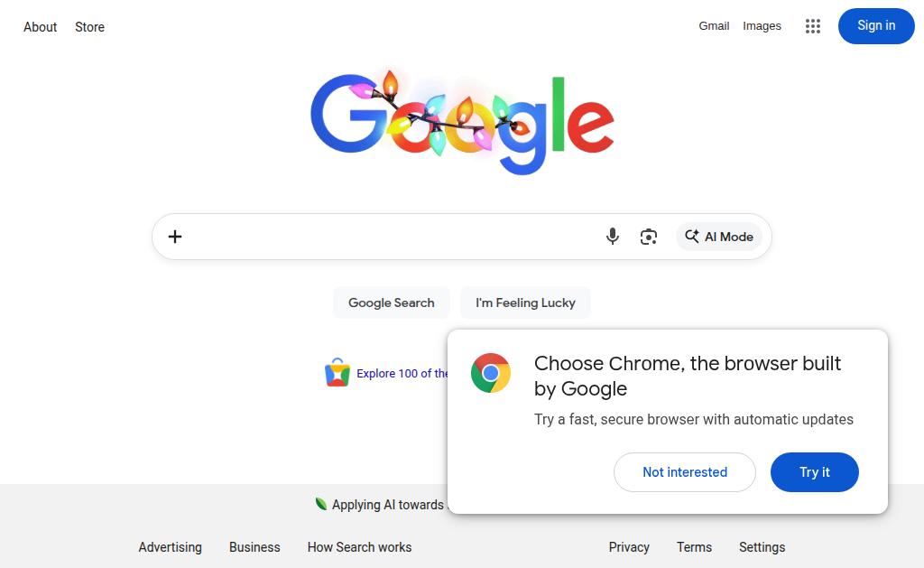Click the shopping bag icon beside Explore
This screenshot has height=568, width=924.
click(337, 373)
